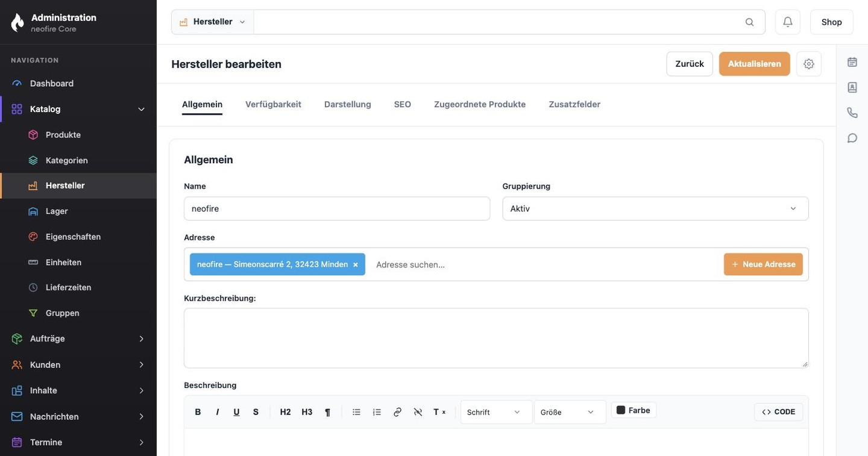Image resolution: width=868 pixels, height=456 pixels.
Task: Open the gear settings button
Action: coord(809,64)
